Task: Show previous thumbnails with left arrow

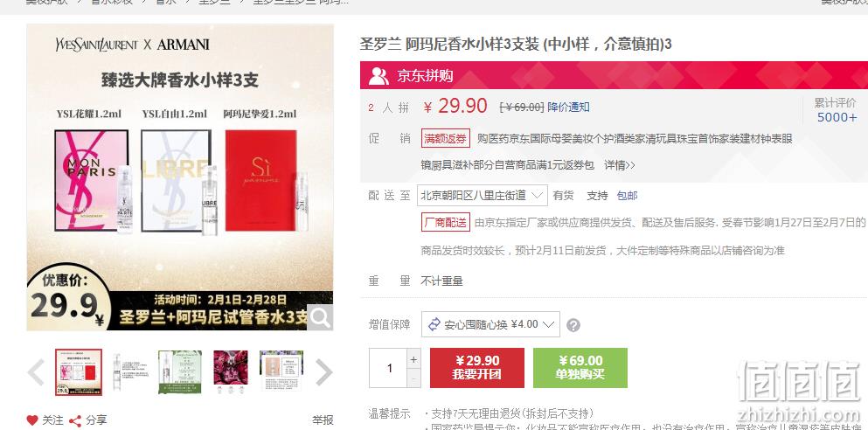Action: (36, 372)
